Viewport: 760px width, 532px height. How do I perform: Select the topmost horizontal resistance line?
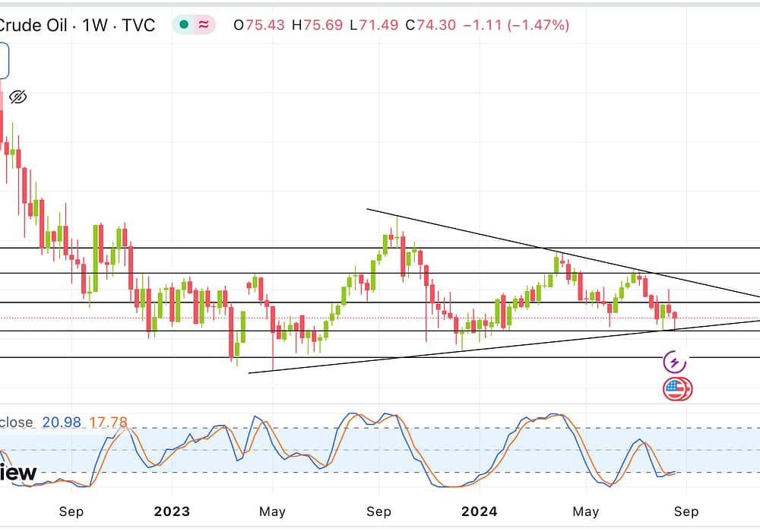(228, 248)
